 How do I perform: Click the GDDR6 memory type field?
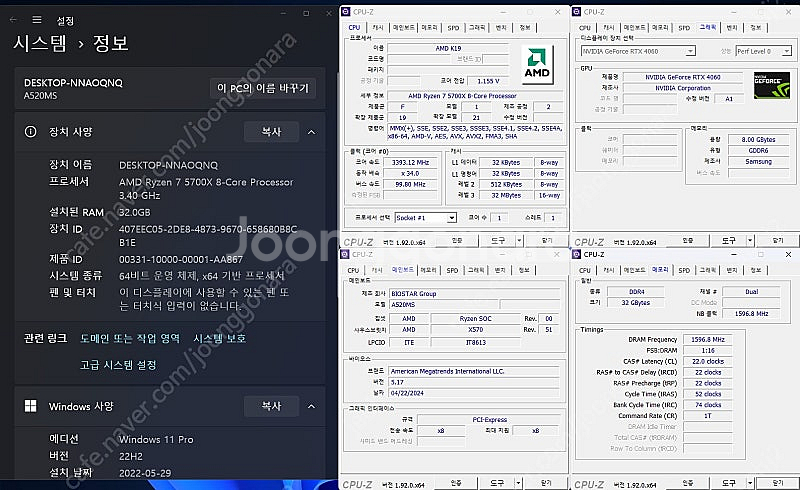pos(758,150)
